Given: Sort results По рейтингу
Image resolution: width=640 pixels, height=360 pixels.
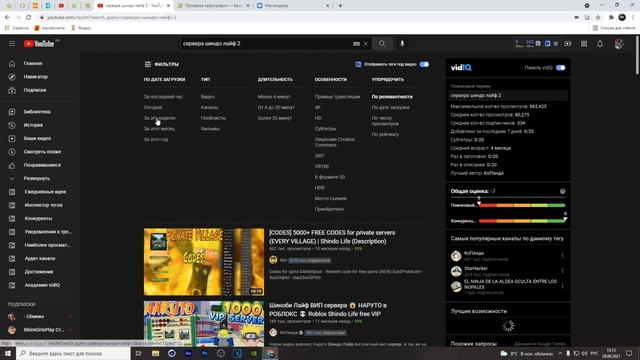Looking at the screenshot, I should click(x=385, y=134).
